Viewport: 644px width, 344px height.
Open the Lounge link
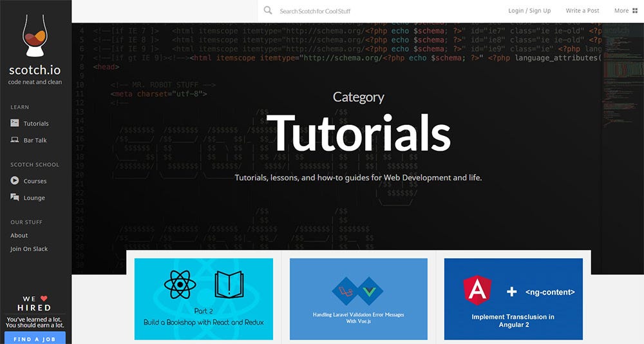coord(34,198)
